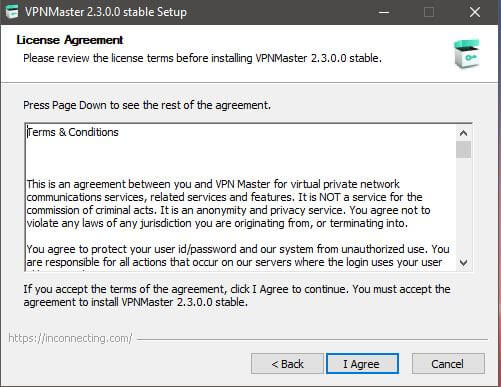The width and height of the screenshot is (501, 387).
Task: Click the grayed-out maximize window button
Action: pyautogui.click(x=429, y=12)
